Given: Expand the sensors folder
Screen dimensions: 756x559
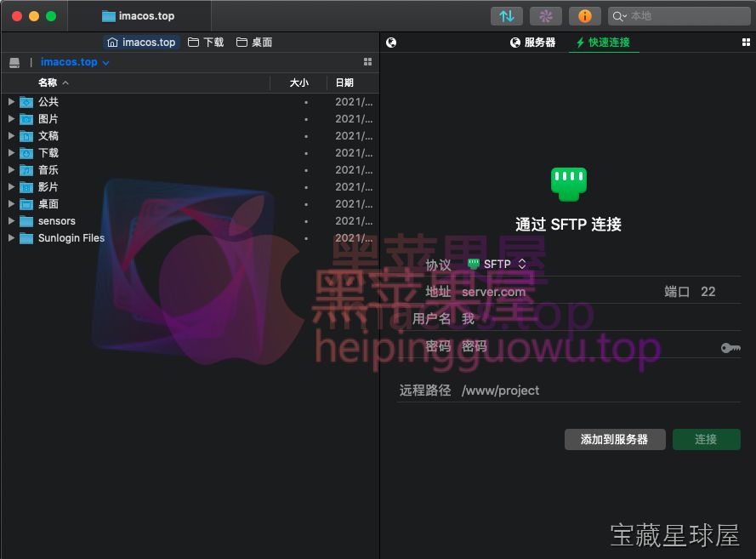Looking at the screenshot, I should (11, 221).
